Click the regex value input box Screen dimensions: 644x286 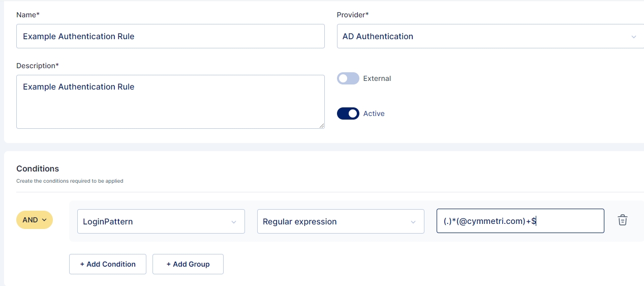click(520, 221)
